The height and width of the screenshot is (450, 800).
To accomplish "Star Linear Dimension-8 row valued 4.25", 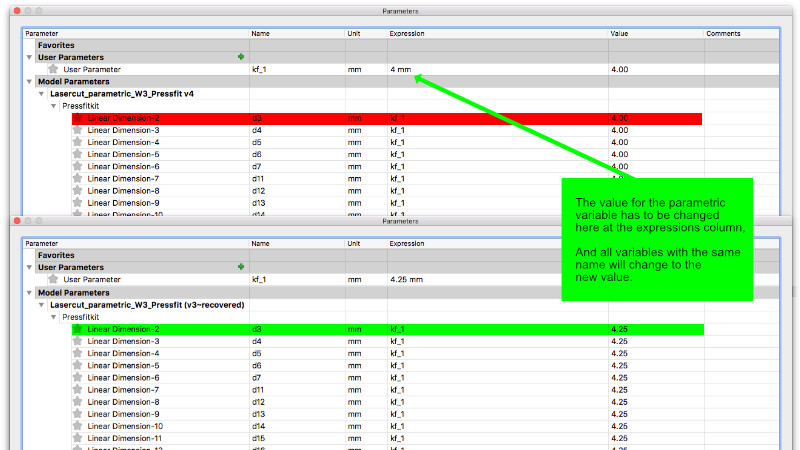I will [x=78, y=402].
